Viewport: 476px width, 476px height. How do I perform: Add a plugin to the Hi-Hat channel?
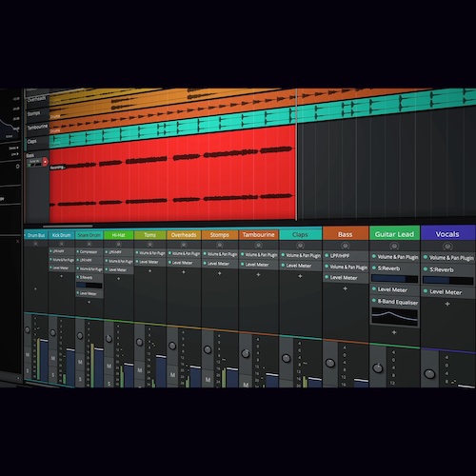pyautogui.click(x=118, y=279)
